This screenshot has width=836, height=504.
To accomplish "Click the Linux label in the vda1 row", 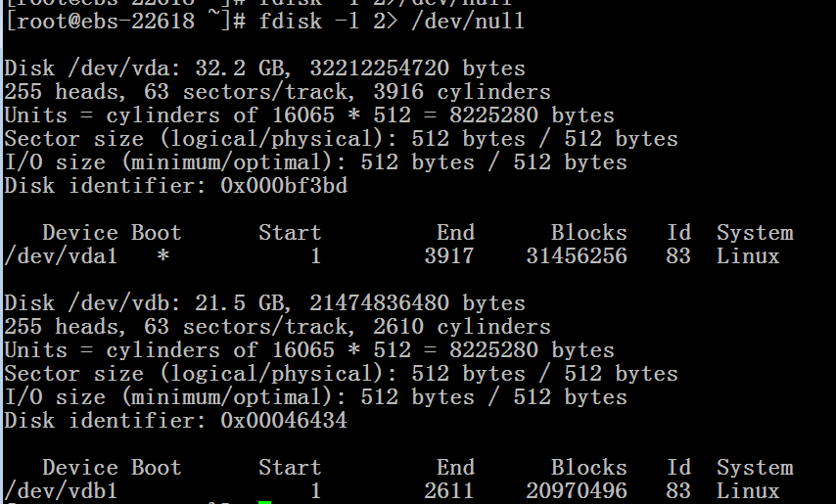I will pyautogui.click(x=748, y=256).
